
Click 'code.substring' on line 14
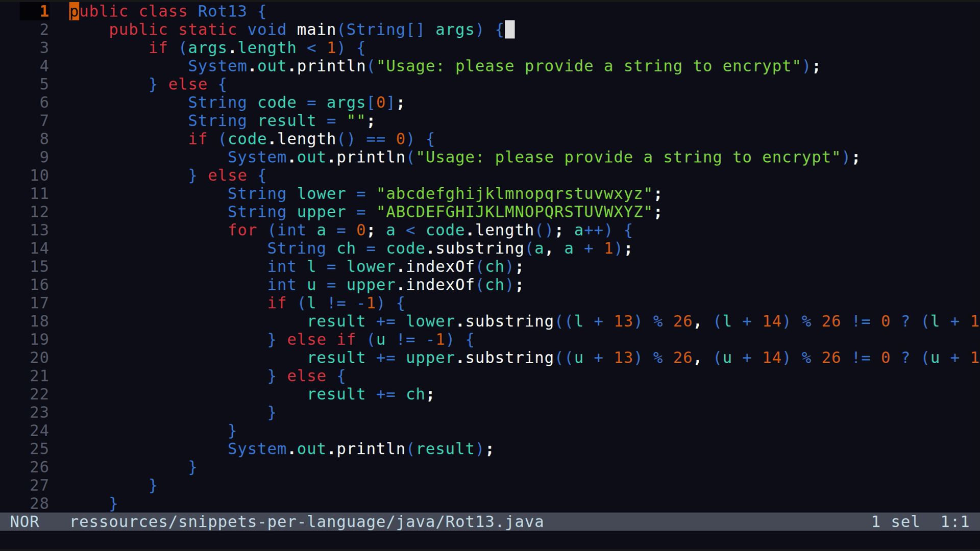coord(455,248)
